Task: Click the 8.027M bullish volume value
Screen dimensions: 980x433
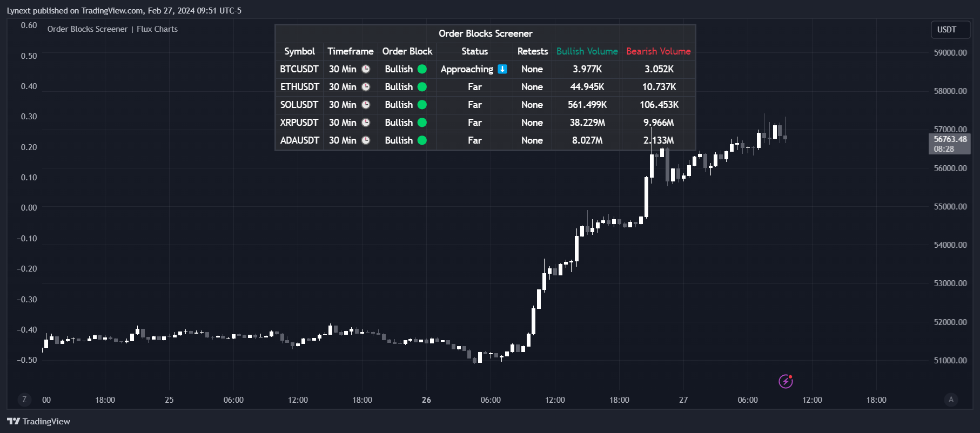Action: click(587, 140)
